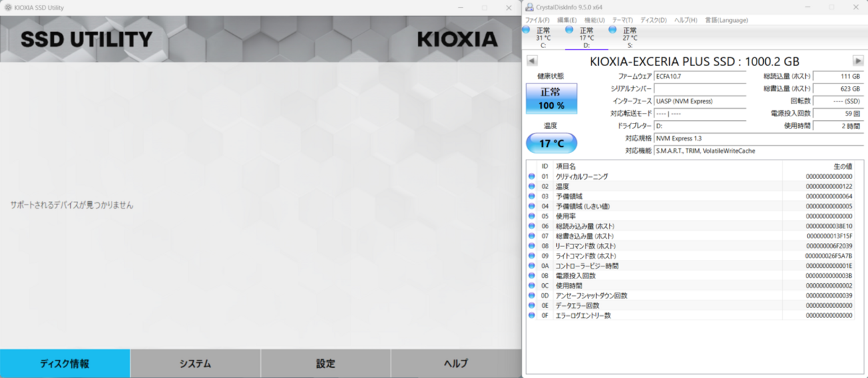This screenshot has height=378, width=868.
Task: Click raw value 00000000000122 for 温度
Action: [x=829, y=186]
